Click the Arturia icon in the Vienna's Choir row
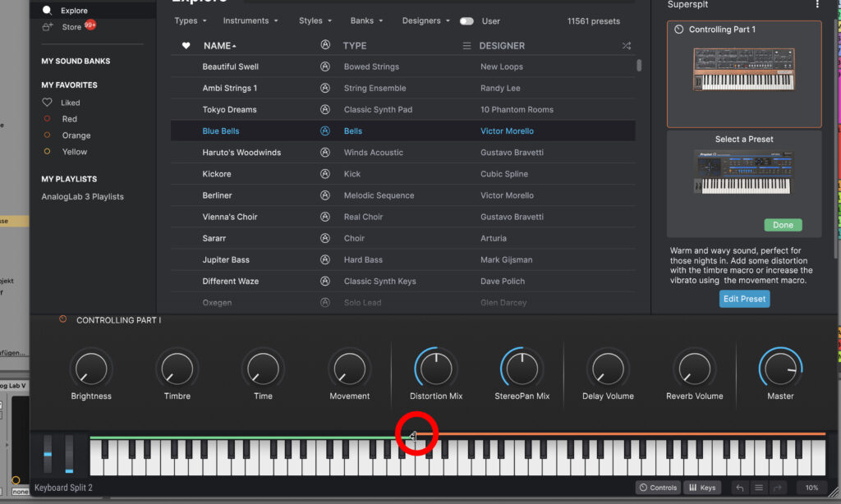 pyautogui.click(x=325, y=217)
